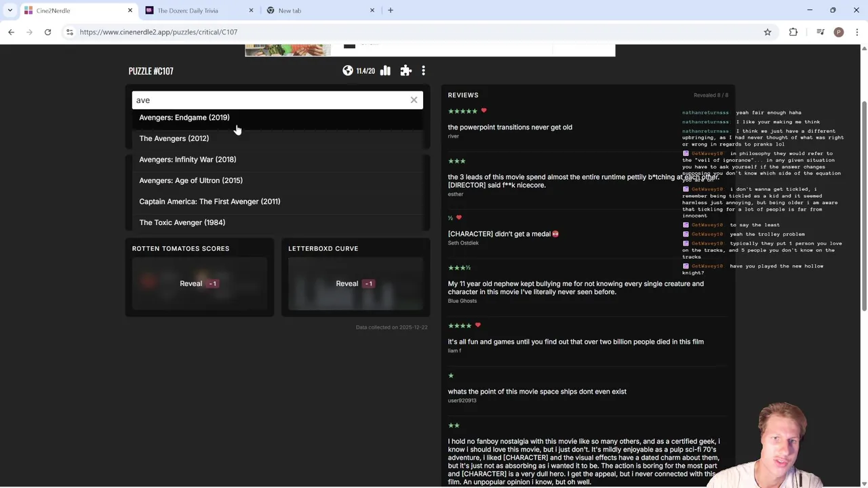Select Avengers: Age of Ultron (2015) suggestion
This screenshot has height=488, width=868.
277,180
